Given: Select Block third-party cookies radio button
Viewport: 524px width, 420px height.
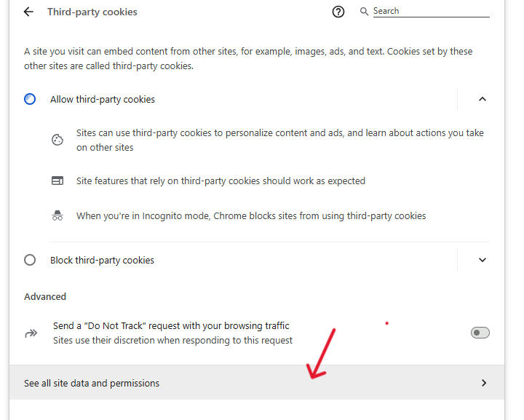Looking at the screenshot, I should [x=30, y=260].
